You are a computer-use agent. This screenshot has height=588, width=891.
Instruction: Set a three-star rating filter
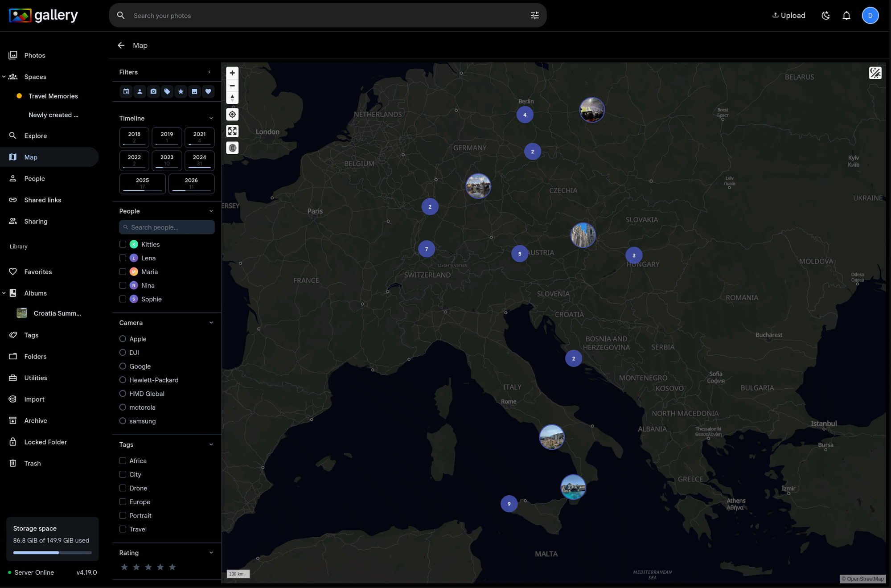tap(148, 567)
